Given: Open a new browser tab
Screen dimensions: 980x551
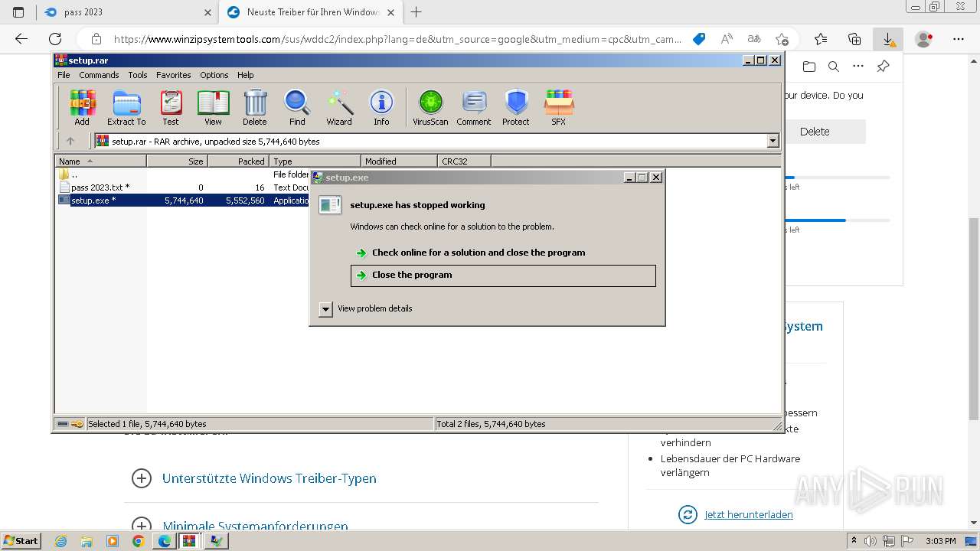Looking at the screenshot, I should click(416, 12).
